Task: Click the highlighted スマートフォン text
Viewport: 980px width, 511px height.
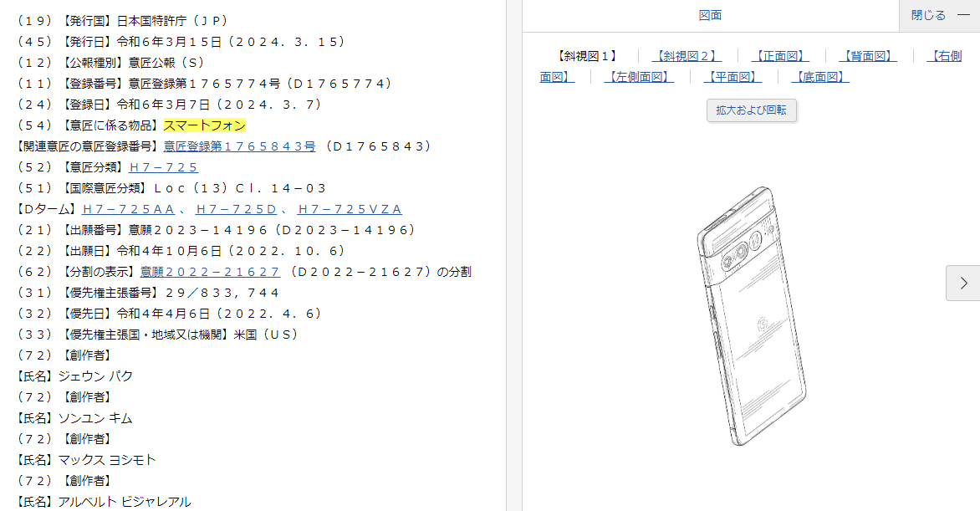Action: click(x=204, y=125)
